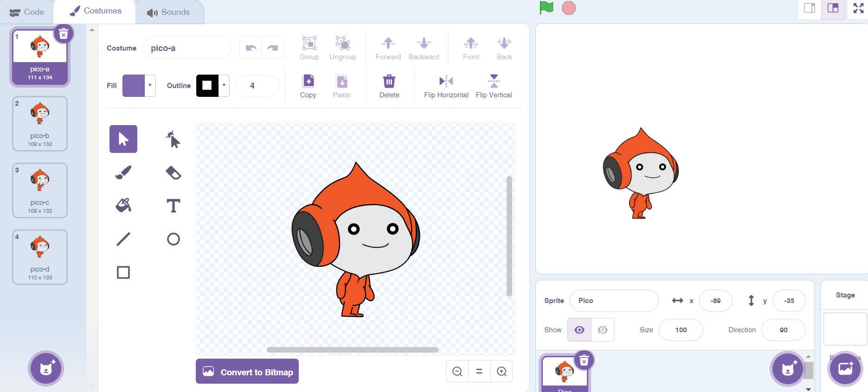Click the Paste icon
Viewport: 868px width, 392px height.
coord(341,81)
